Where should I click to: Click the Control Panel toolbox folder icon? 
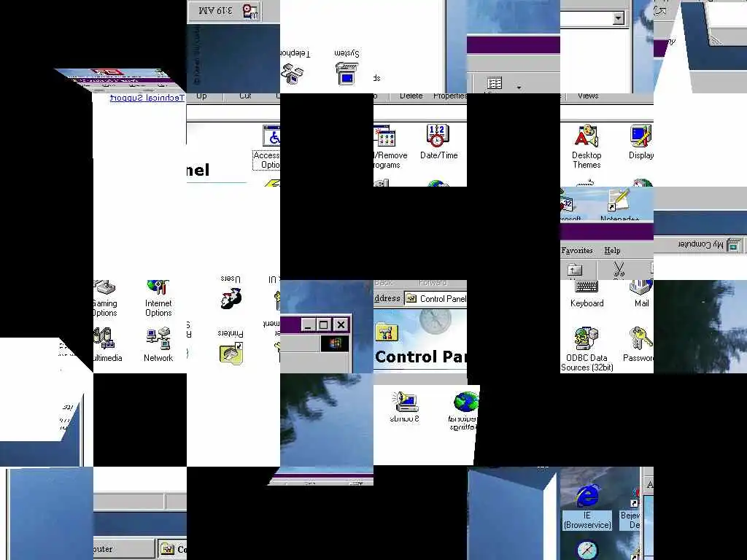pos(387,332)
